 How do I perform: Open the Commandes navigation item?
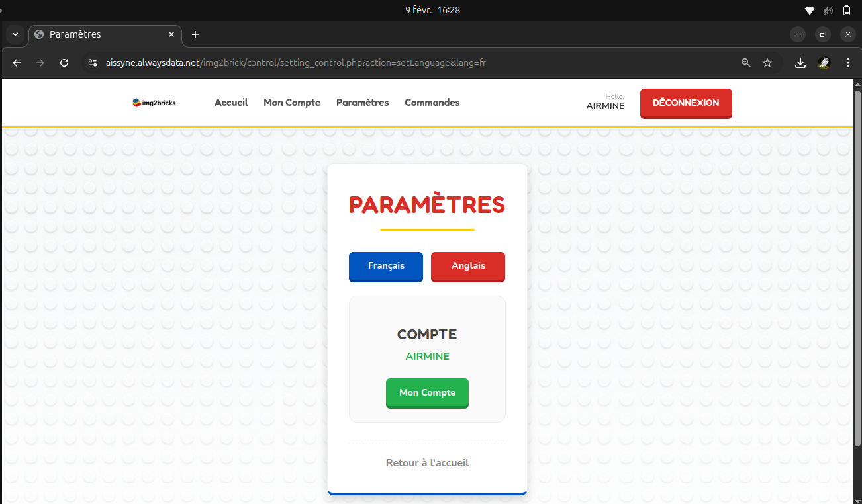(432, 103)
